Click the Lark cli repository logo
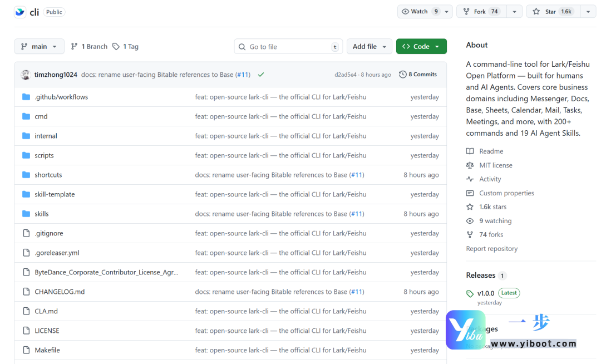 [20, 12]
